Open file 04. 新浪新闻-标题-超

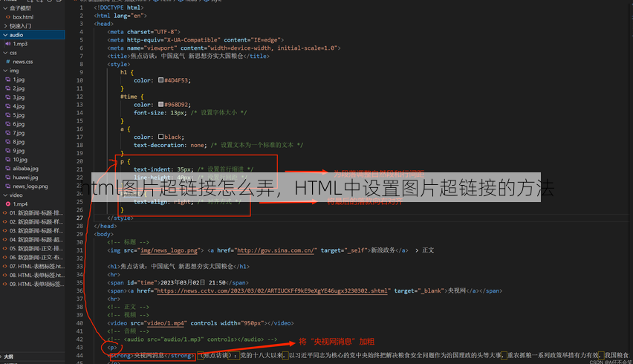pyautogui.click(x=36, y=239)
